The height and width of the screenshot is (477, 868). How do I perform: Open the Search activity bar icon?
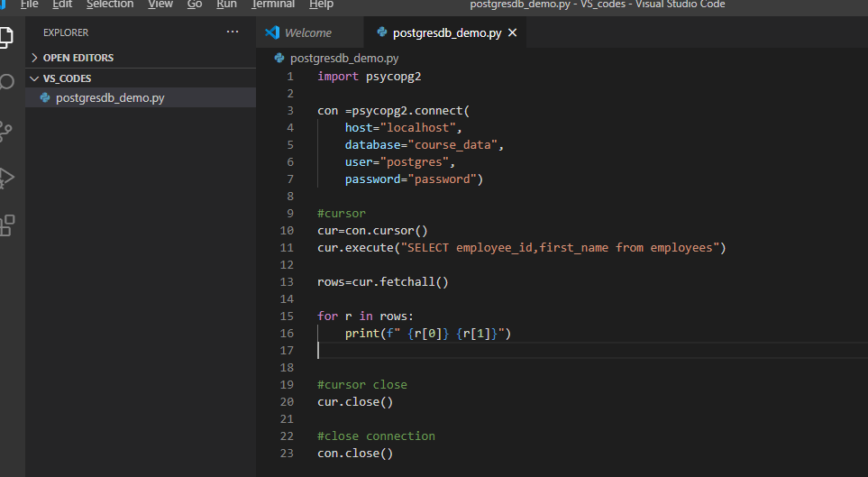[x=6, y=83]
